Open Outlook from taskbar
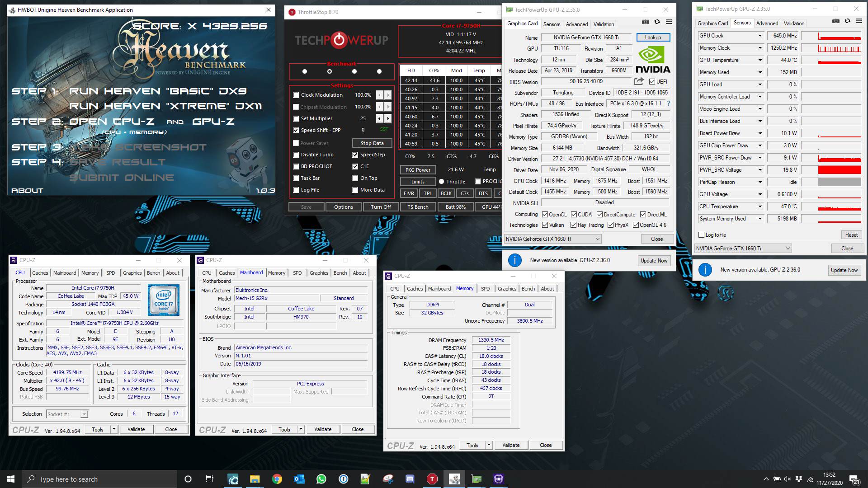Image resolution: width=868 pixels, height=488 pixels. 299,479
